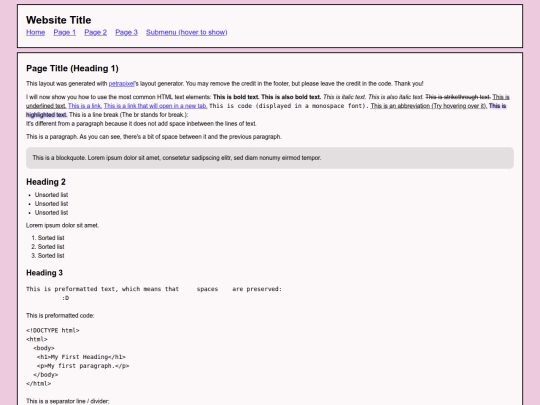Click 'This is preformatted code:' text
540x405 pixels.
60,315
